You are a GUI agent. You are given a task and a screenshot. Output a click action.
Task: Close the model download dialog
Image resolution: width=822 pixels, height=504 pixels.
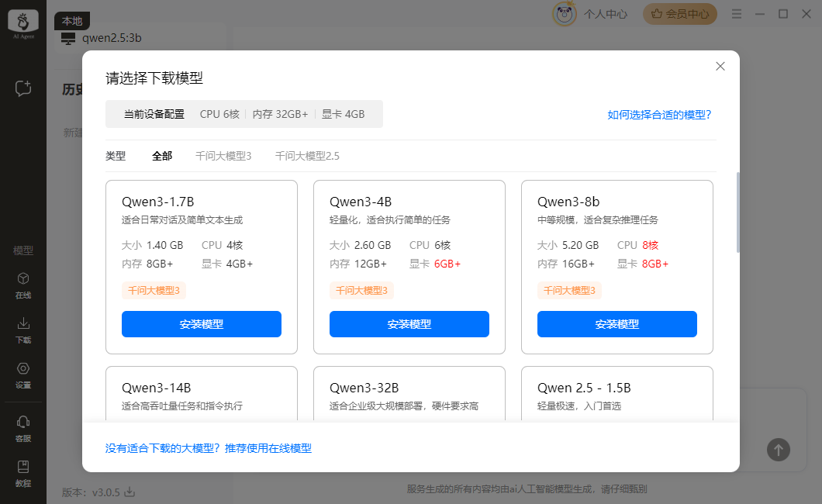point(720,67)
